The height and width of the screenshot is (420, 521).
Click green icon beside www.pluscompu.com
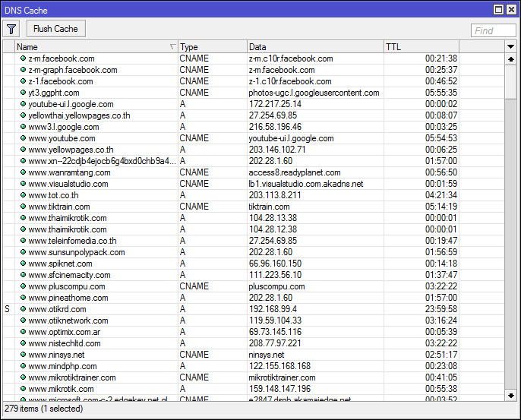pos(23,286)
